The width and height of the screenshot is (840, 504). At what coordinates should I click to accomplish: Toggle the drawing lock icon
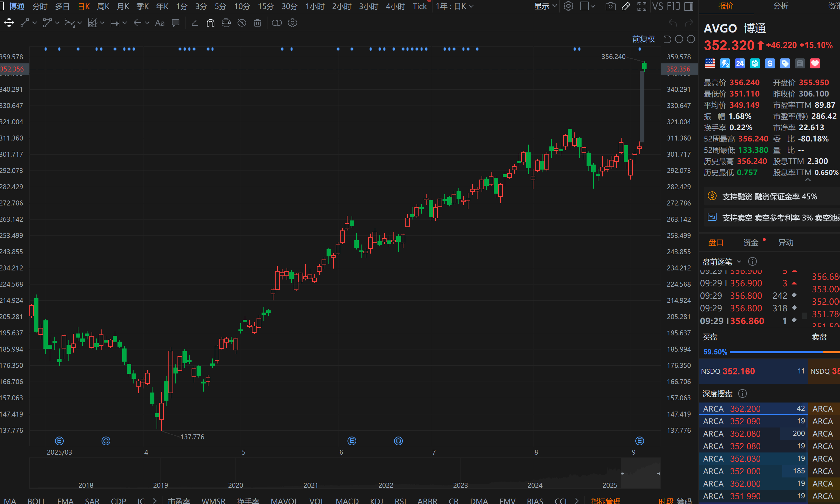click(226, 23)
